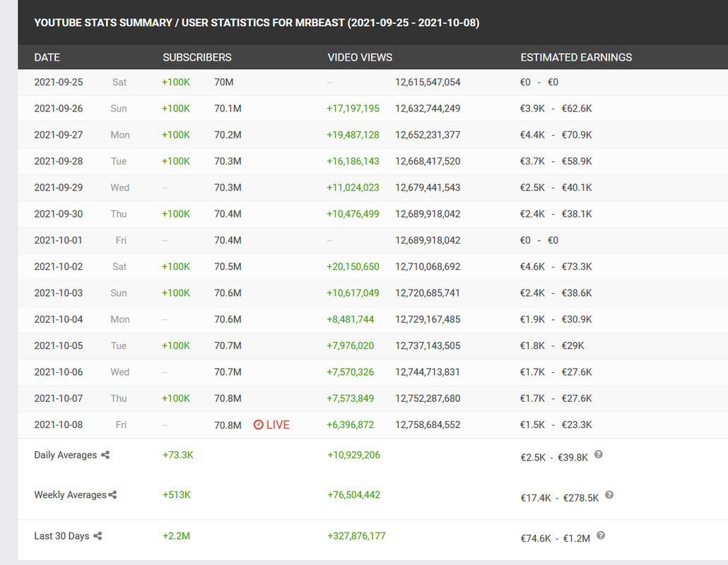The width and height of the screenshot is (728, 565).
Task: Click help icon beside Weekly Averages earnings
Action: click(609, 495)
